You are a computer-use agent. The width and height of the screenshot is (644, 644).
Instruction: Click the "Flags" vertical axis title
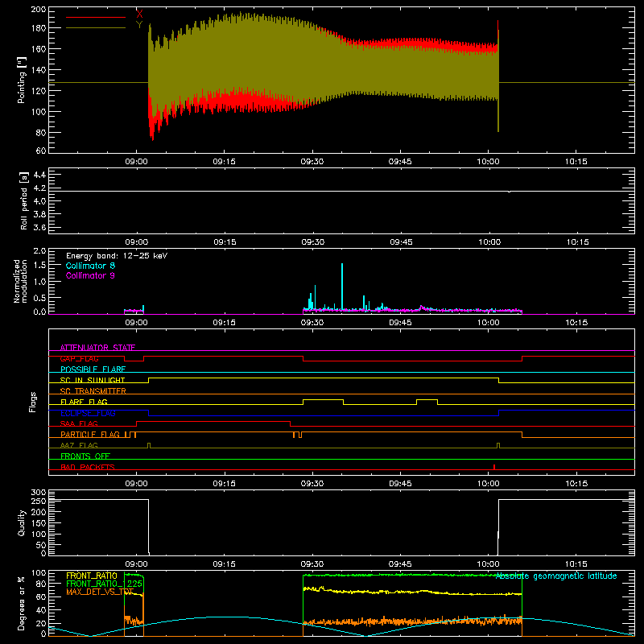pos(33,402)
